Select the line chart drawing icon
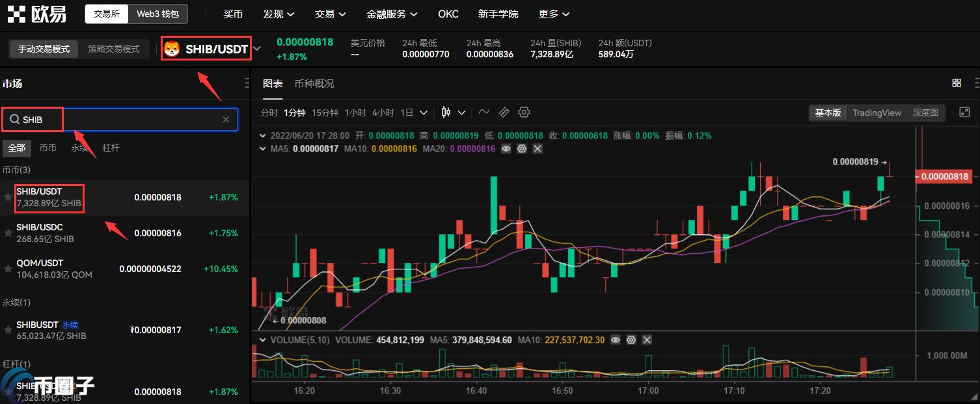980x404 pixels. pos(484,112)
